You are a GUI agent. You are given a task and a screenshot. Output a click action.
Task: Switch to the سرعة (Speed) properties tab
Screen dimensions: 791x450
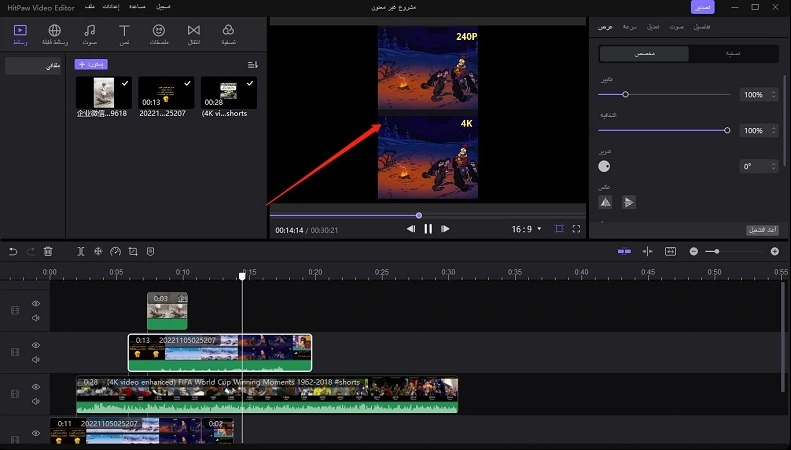click(x=630, y=27)
